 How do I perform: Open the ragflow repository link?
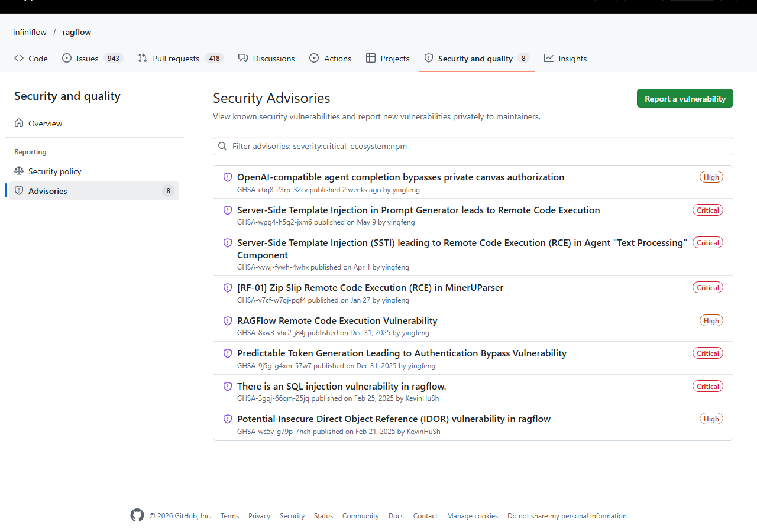77,32
